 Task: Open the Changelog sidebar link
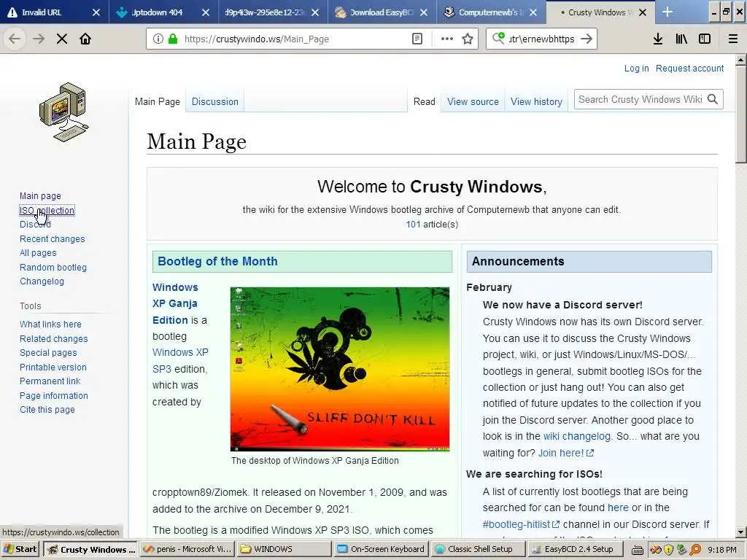pyautogui.click(x=42, y=281)
